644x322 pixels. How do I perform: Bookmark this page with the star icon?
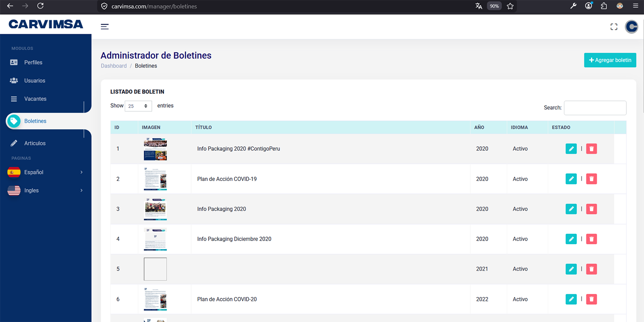pyautogui.click(x=510, y=6)
